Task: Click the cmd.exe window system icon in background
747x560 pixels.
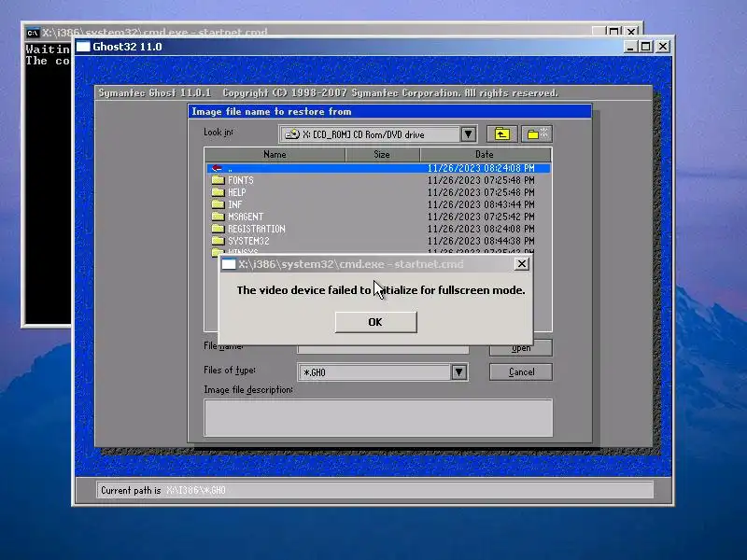Action: tap(33, 33)
